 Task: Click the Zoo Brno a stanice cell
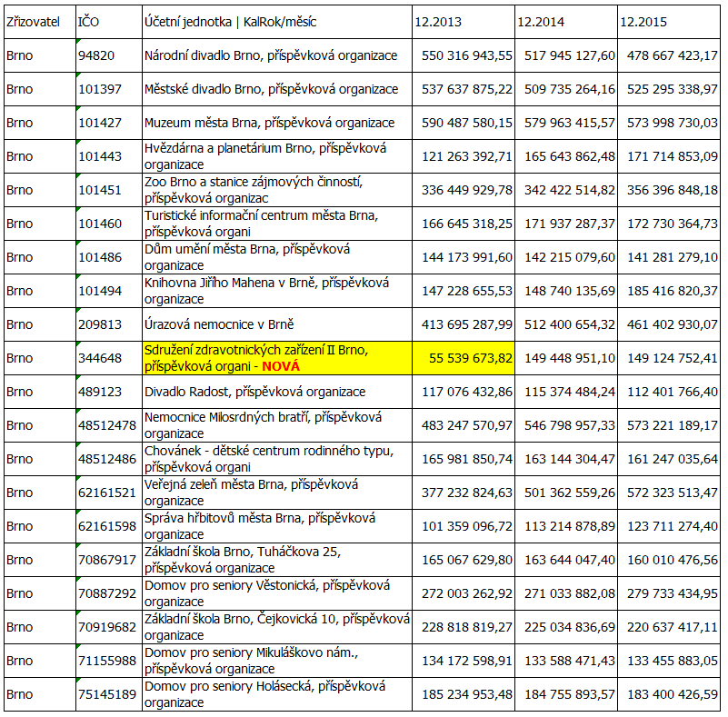click(277, 190)
